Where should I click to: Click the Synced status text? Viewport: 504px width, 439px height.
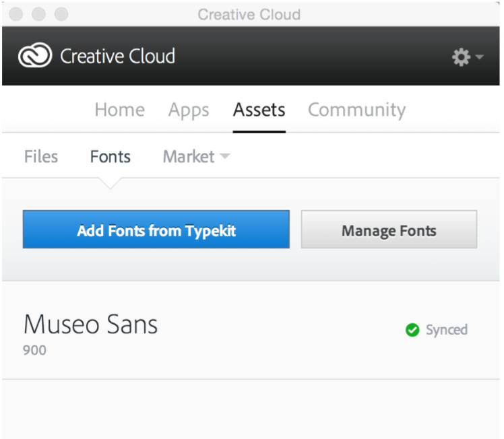[447, 330]
